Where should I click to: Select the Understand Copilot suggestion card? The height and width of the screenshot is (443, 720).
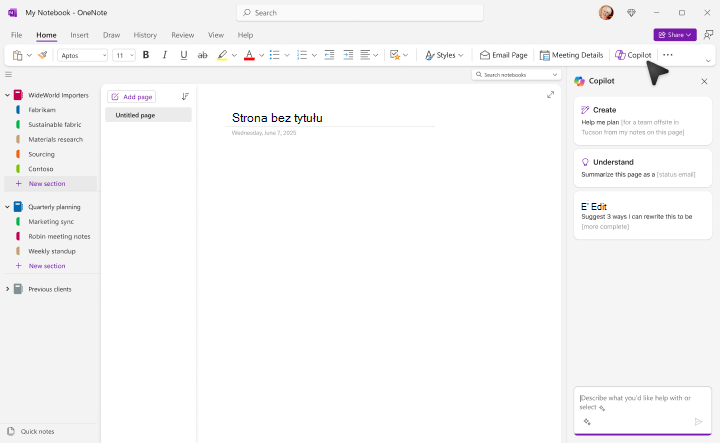(x=642, y=168)
